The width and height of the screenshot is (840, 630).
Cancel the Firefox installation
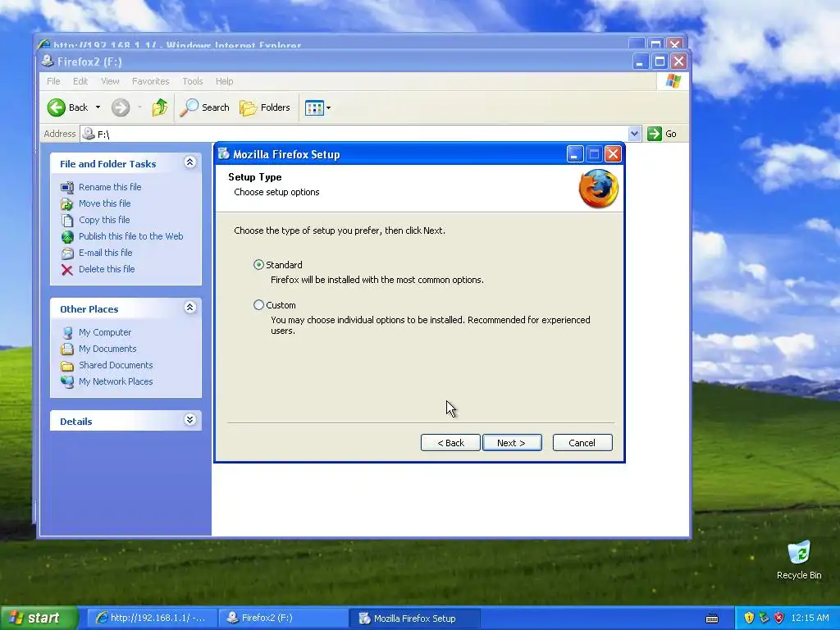(x=582, y=442)
